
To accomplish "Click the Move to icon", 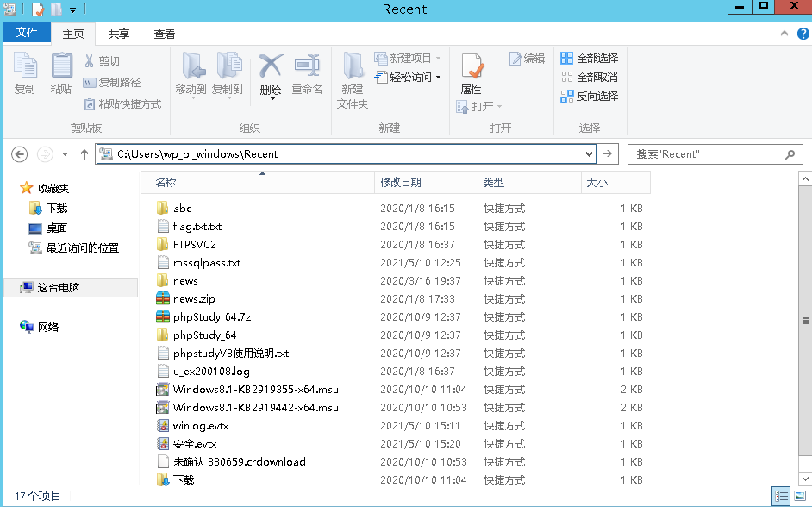I will tap(192, 66).
